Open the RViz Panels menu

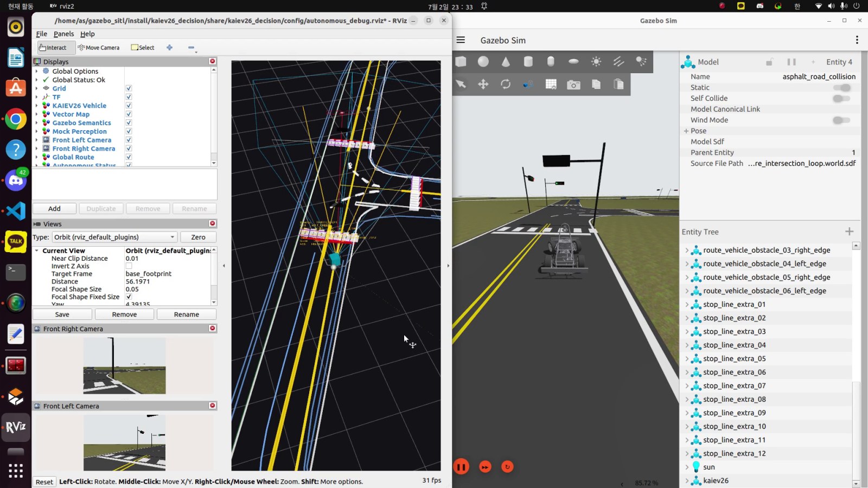(63, 34)
